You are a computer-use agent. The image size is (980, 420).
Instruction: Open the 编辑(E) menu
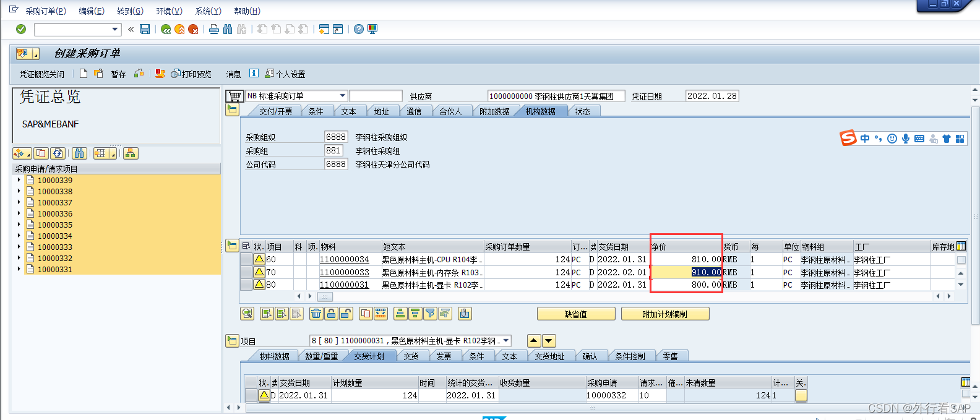tap(92, 11)
